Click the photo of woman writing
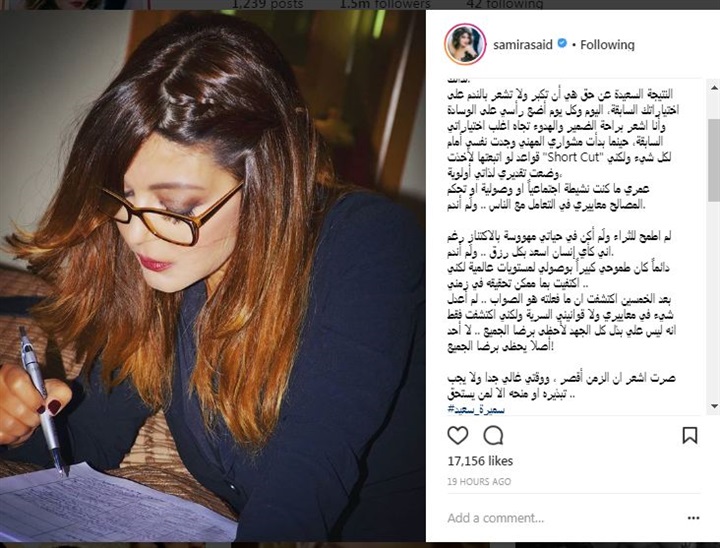This screenshot has height=548, width=720. 213,276
